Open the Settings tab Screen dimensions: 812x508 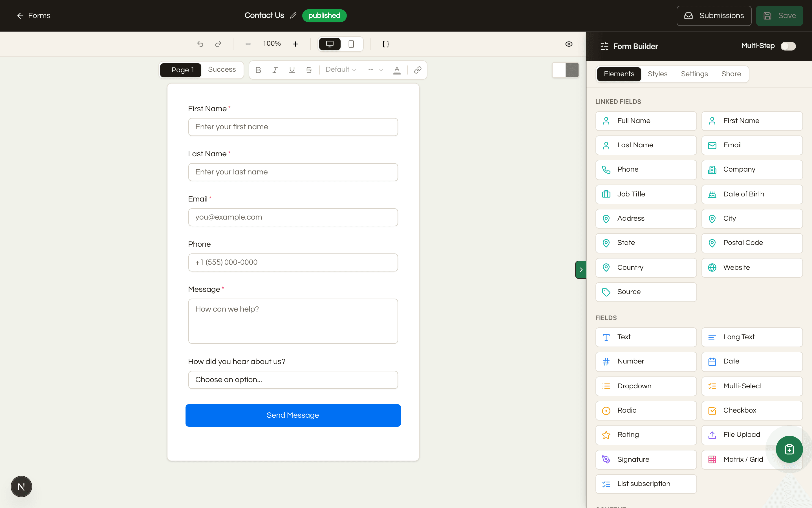(x=694, y=74)
